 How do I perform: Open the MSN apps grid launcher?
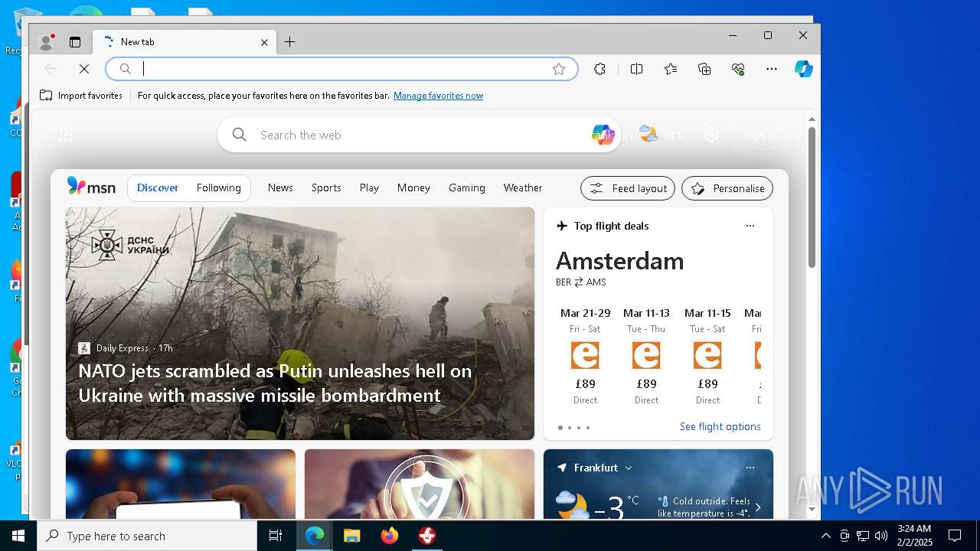[66, 135]
